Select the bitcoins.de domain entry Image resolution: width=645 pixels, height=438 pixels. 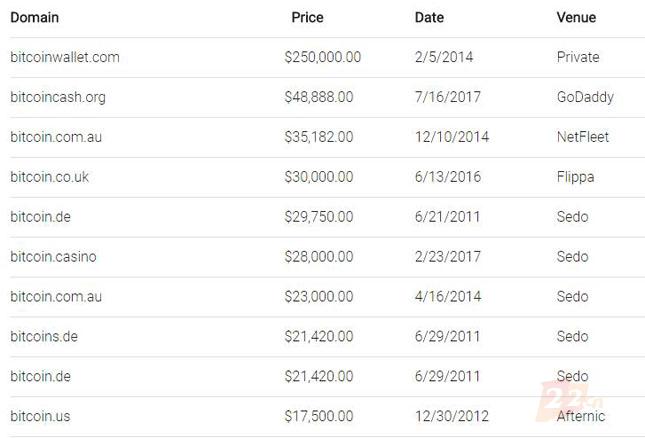pyautogui.click(x=44, y=337)
